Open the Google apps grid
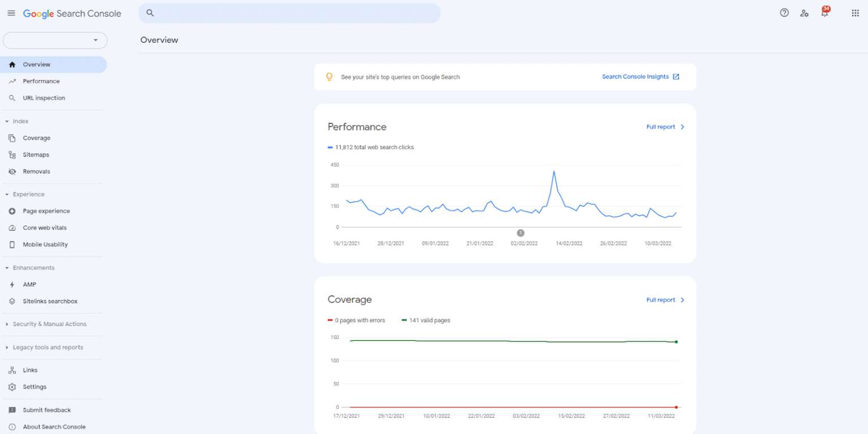The width and height of the screenshot is (868, 434). [855, 12]
